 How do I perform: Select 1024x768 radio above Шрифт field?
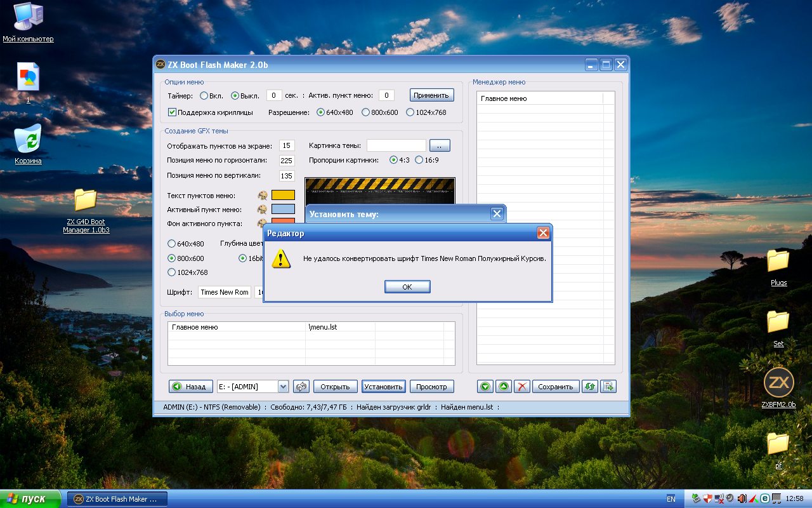pyautogui.click(x=171, y=272)
